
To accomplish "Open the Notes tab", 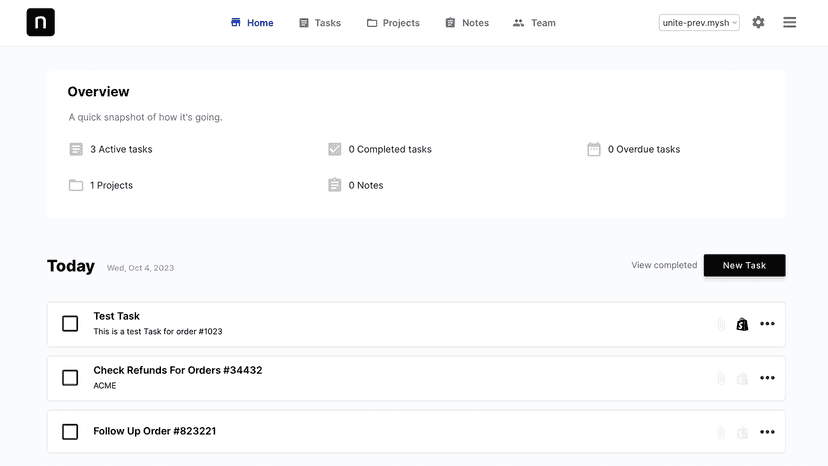I will 467,23.
